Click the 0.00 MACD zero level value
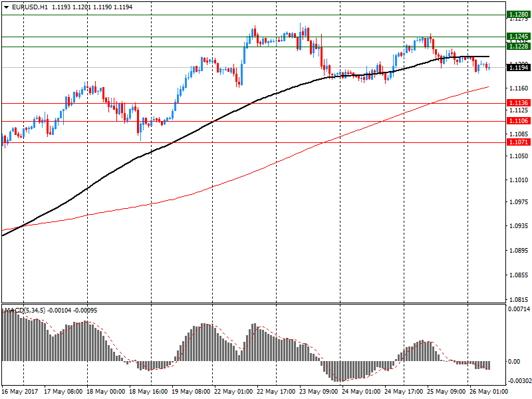This screenshot has width=532, height=399. [514, 361]
